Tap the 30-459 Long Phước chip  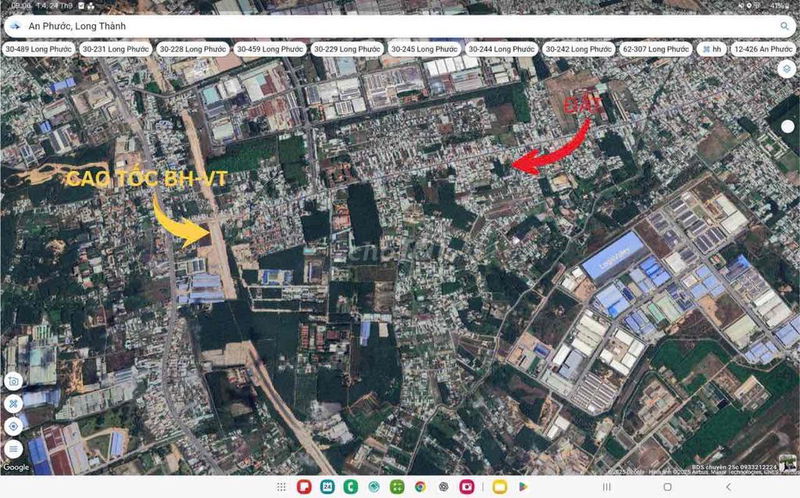[x=269, y=48]
